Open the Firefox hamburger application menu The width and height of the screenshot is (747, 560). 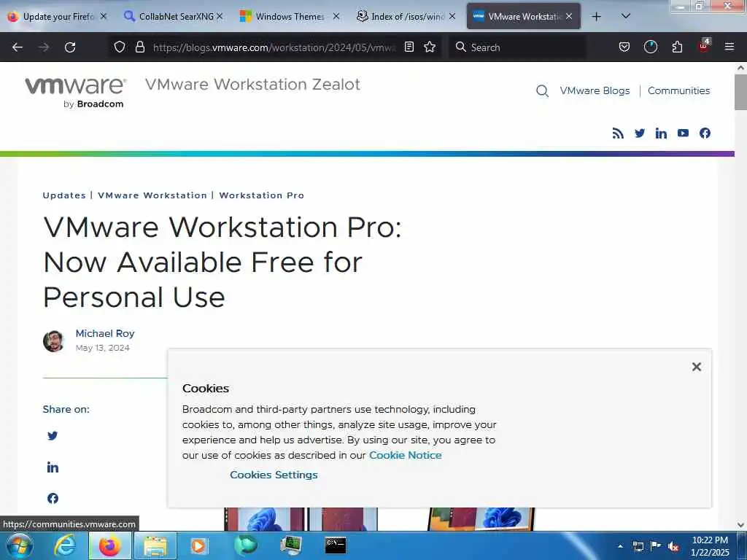(x=729, y=47)
